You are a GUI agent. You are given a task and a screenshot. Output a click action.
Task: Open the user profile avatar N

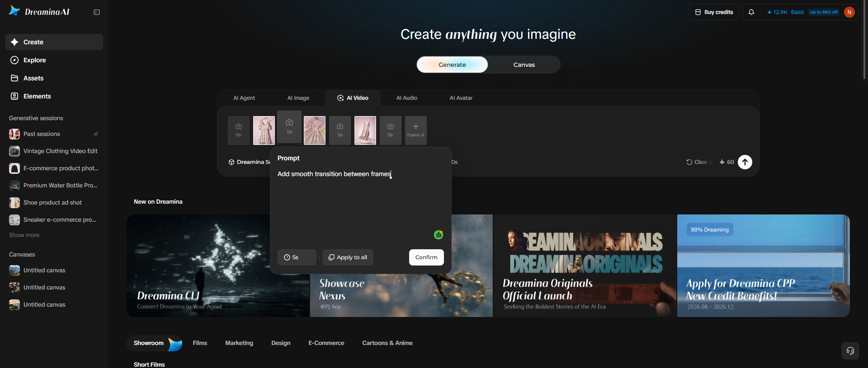(x=849, y=12)
